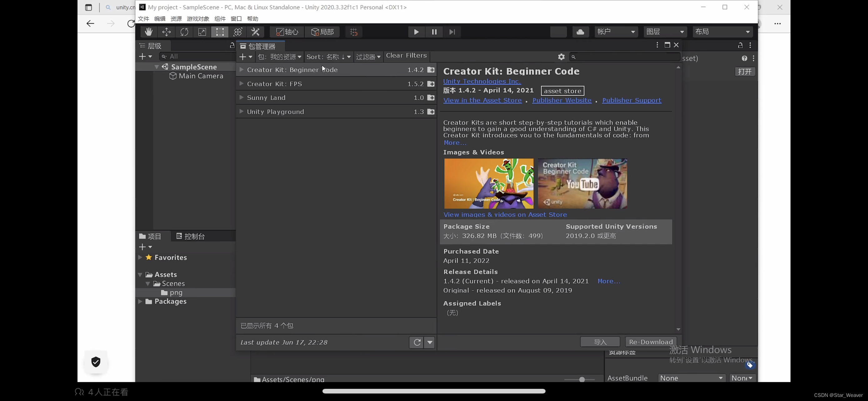868x401 pixels.
Task: Click the import icon for Creator Kit: FPS
Action: coord(431,84)
